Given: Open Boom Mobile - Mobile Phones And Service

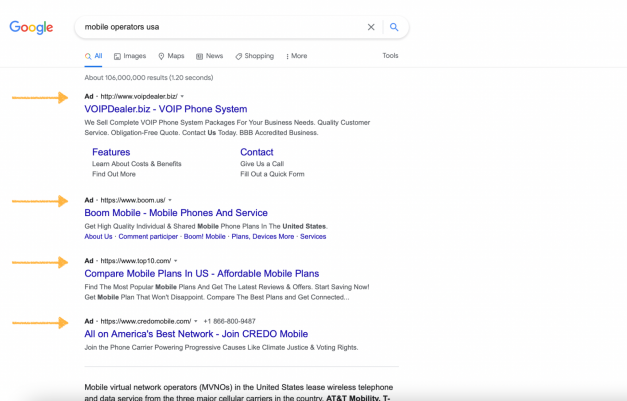Looking at the screenshot, I should pos(176,213).
